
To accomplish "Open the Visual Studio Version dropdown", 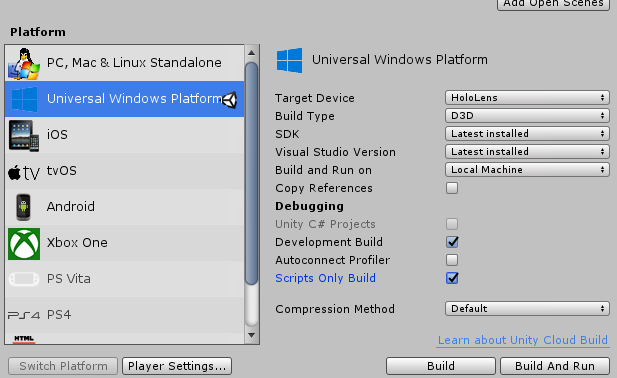I will tap(527, 152).
